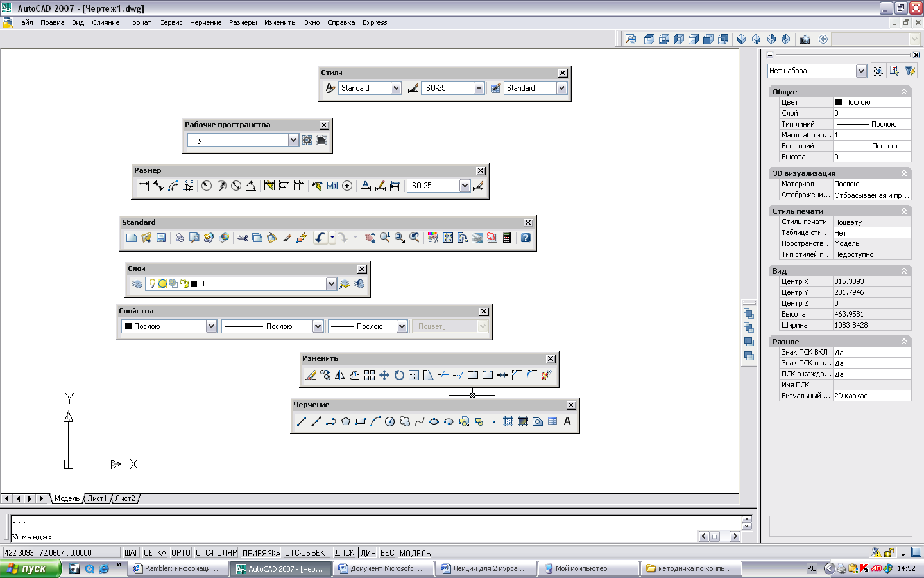Click the Explode tool in Изменить toolbar

[546, 376]
